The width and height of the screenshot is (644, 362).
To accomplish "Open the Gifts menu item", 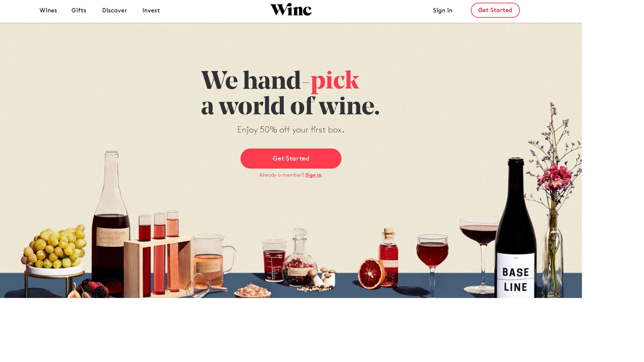I will tap(79, 10).
